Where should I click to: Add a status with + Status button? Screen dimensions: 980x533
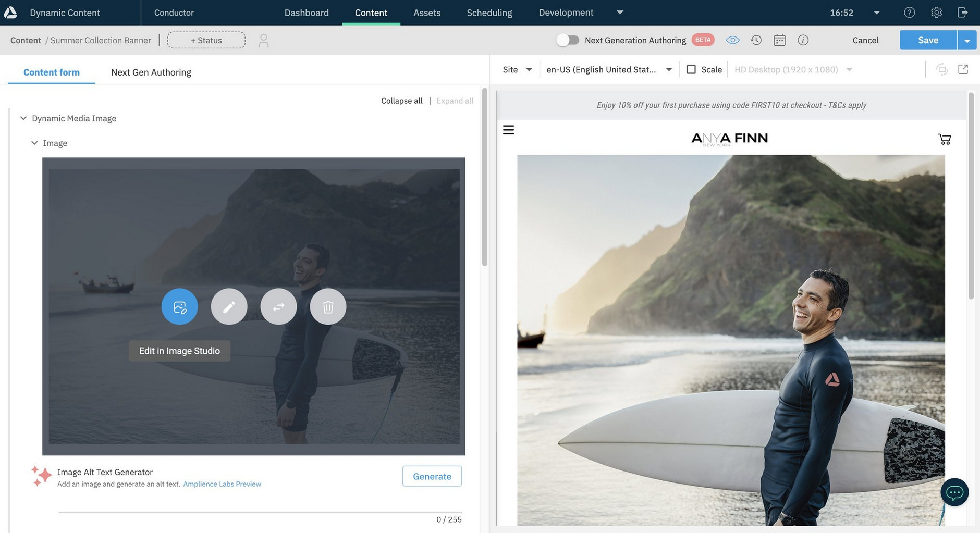pyautogui.click(x=206, y=40)
